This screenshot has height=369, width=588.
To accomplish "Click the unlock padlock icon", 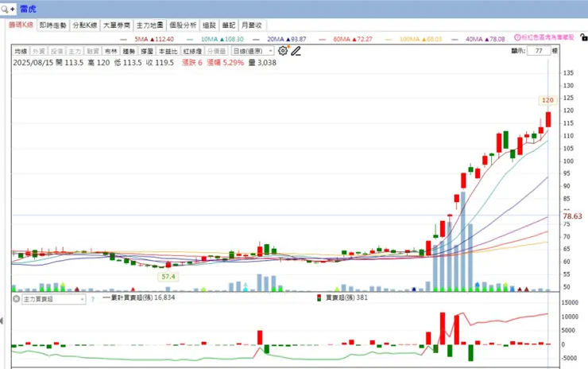I will 583,37.
